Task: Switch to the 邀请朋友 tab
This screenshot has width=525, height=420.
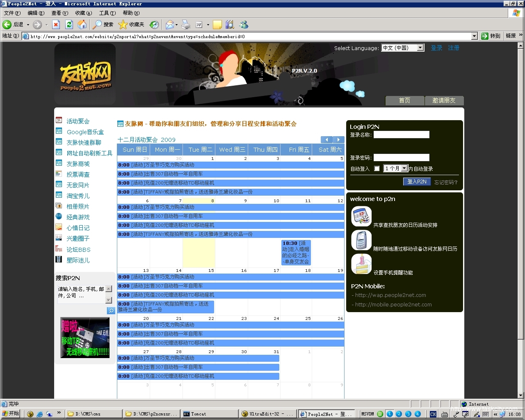Action: (x=444, y=100)
